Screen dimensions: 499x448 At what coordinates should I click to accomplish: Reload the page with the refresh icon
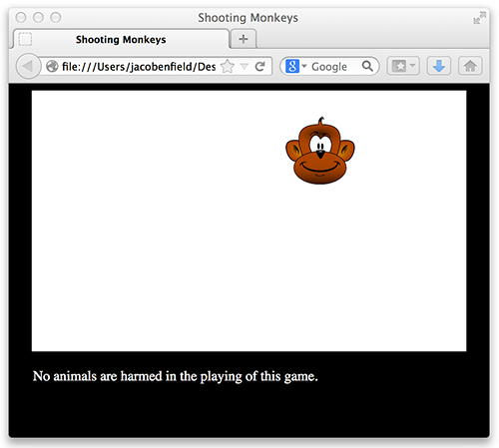pyautogui.click(x=259, y=66)
